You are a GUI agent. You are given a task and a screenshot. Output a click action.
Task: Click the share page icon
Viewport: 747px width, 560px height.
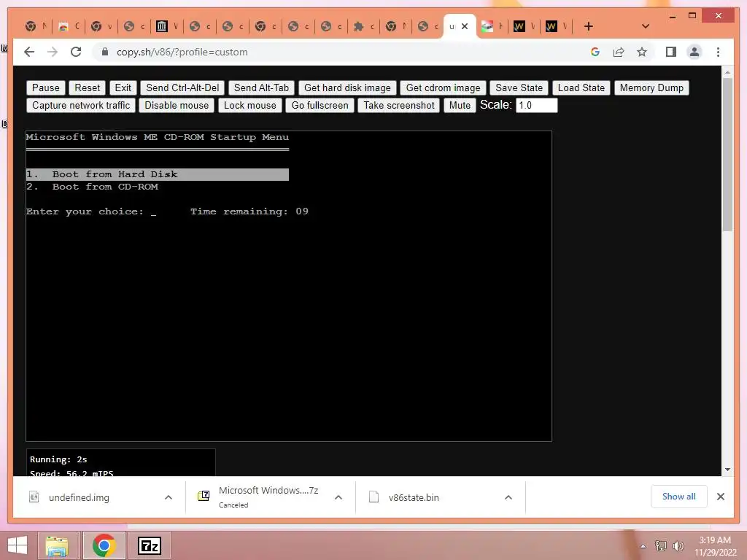pyautogui.click(x=619, y=52)
